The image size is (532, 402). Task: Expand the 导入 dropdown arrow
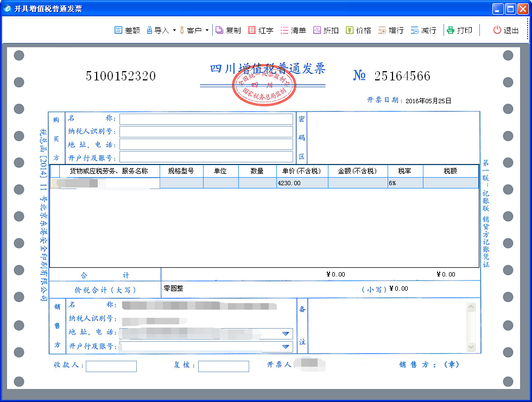point(174,30)
